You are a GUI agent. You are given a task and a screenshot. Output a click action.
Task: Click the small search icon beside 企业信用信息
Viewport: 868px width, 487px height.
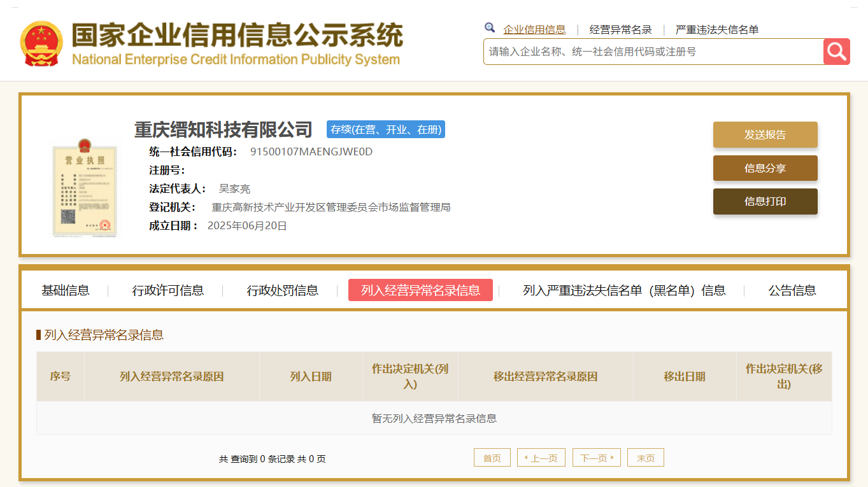point(490,28)
